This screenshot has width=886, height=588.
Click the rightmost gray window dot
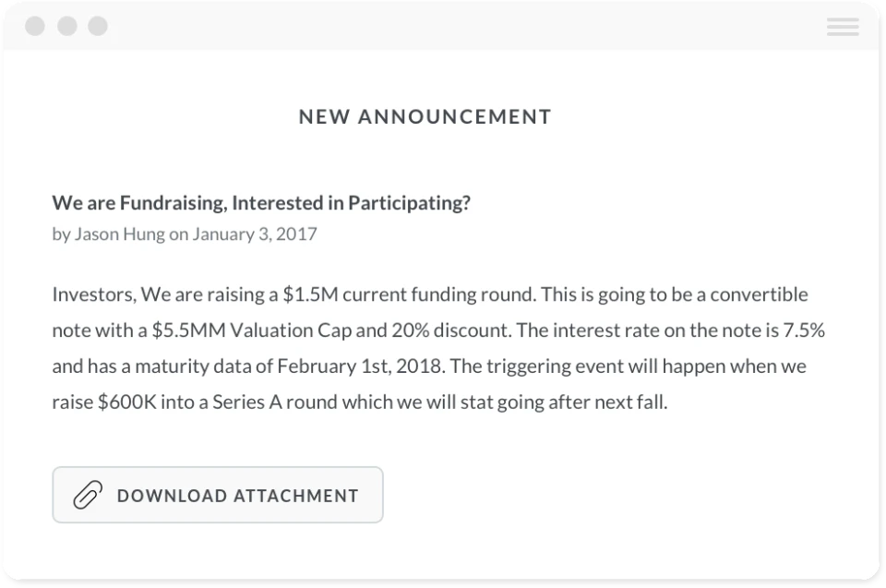(98, 27)
